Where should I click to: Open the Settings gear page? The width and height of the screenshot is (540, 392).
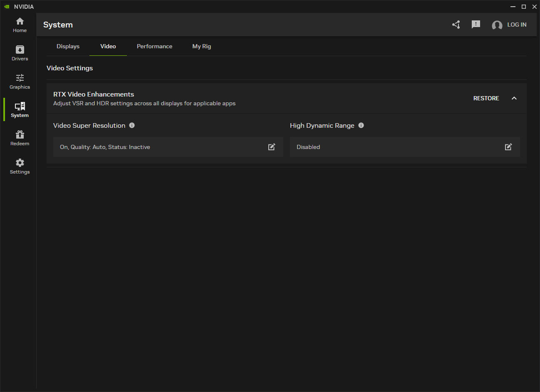tap(20, 166)
